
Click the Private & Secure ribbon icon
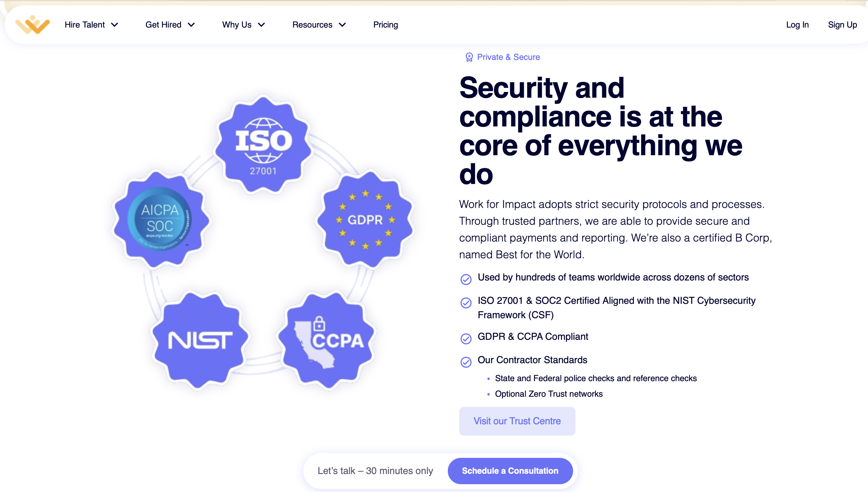469,57
